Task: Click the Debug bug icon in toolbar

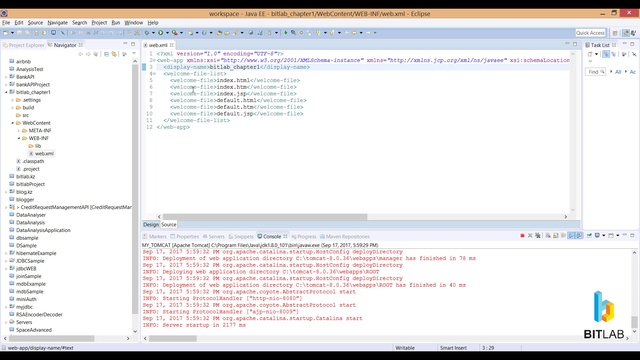Action: click(x=147, y=33)
